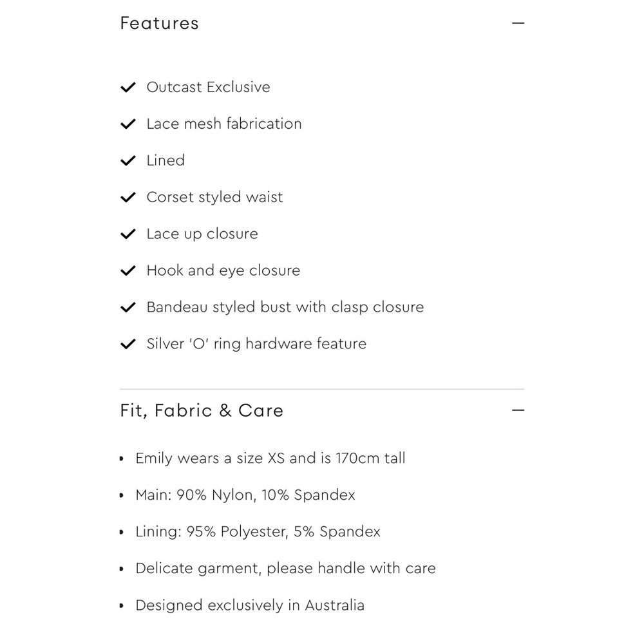Click the Features section heading
This screenshot has width=644, height=644.
tap(159, 23)
